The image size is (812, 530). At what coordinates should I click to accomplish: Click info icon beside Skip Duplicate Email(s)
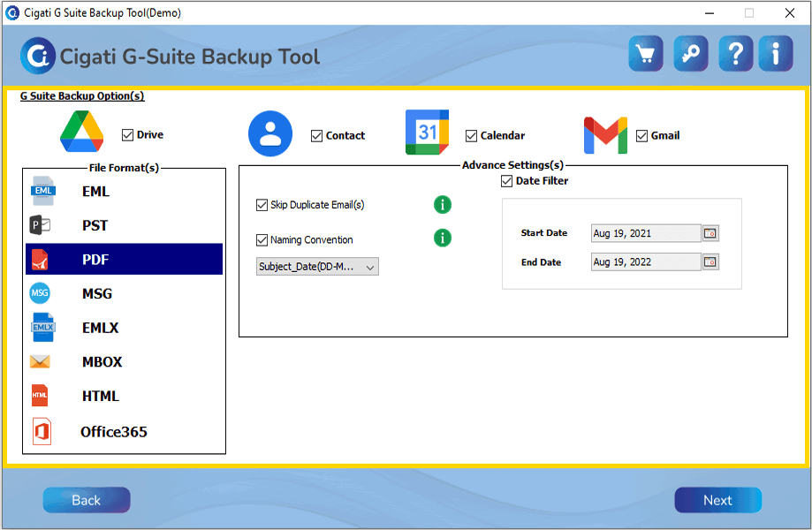pyautogui.click(x=443, y=205)
